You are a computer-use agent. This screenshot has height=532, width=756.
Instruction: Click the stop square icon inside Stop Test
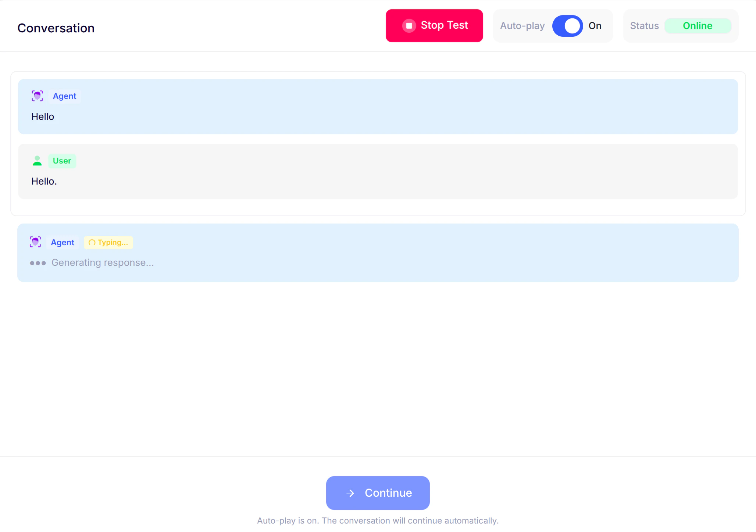(409, 26)
